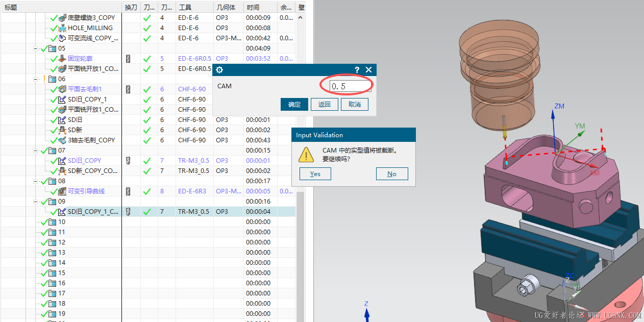Collapse the 09 program group
644x322 pixels.
coord(36,202)
